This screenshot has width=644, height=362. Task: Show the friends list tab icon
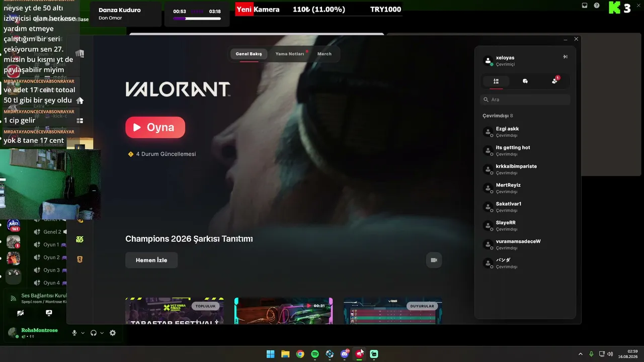point(496,81)
